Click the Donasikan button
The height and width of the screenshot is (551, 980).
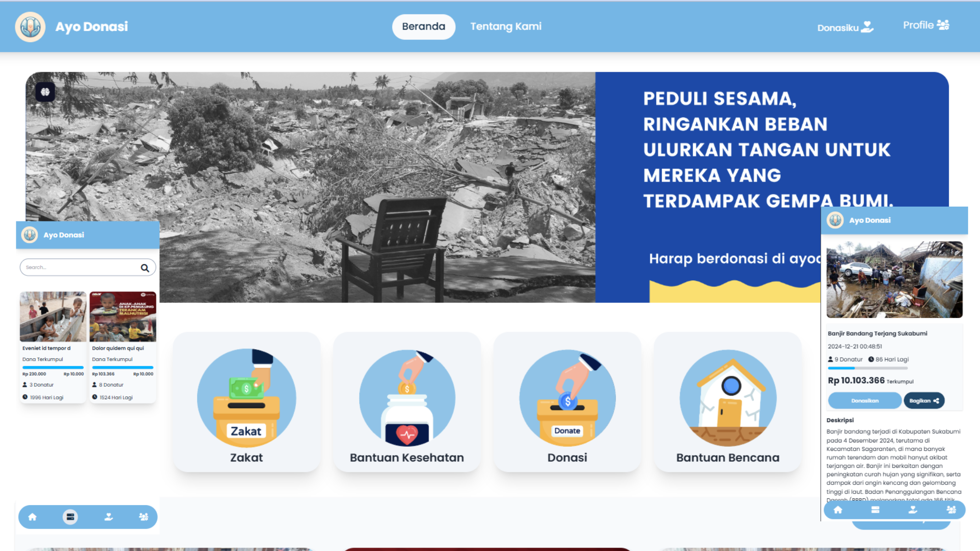point(865,401)
